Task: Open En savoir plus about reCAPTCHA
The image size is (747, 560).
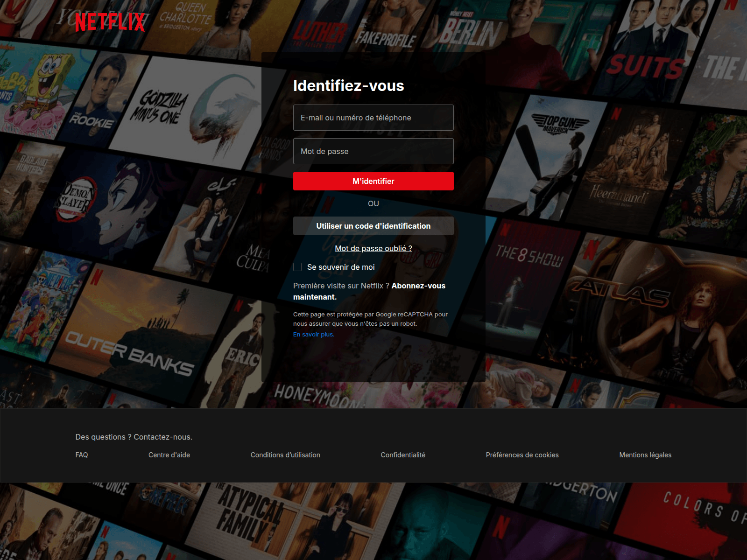Action: click(x=314, y=334)
